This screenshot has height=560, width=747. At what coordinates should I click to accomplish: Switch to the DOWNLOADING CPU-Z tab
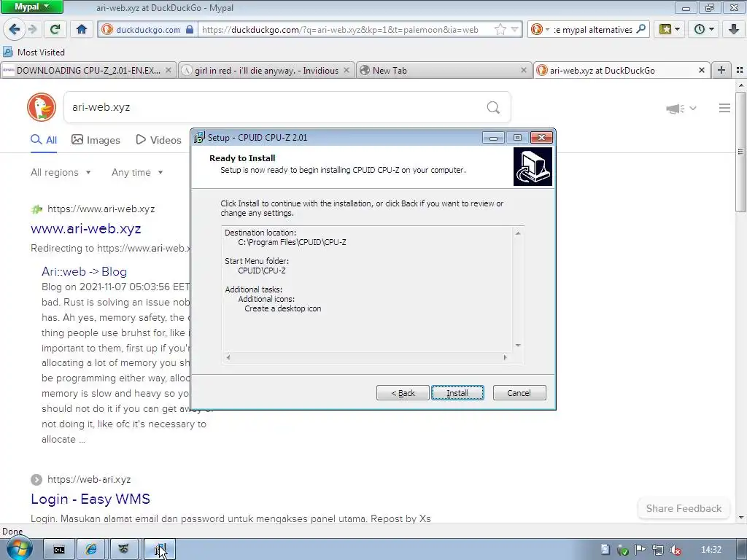coord(88,71)
